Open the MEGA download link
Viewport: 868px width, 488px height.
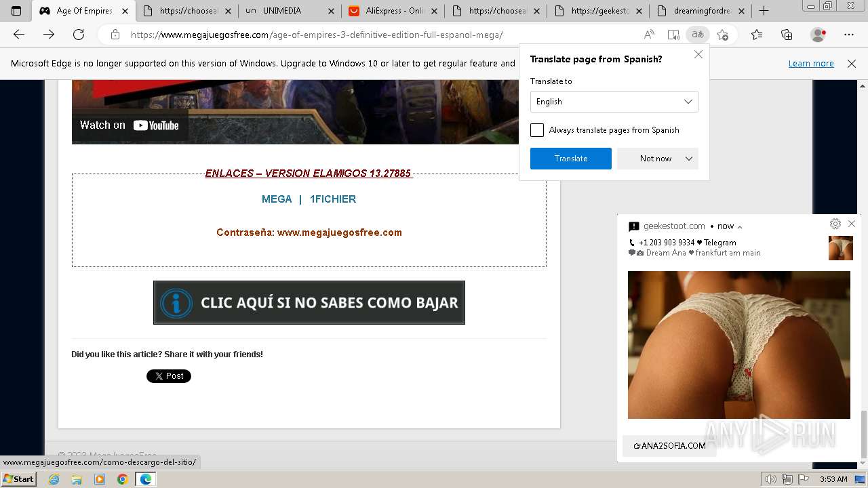[x=277, y=199]
